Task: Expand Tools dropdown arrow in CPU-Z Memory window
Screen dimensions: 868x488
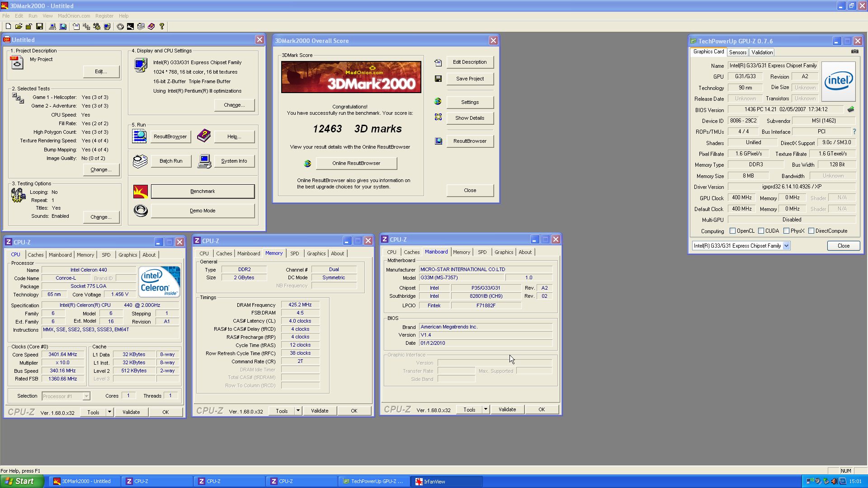Action: pyautogui.click(x=297, y=411)
